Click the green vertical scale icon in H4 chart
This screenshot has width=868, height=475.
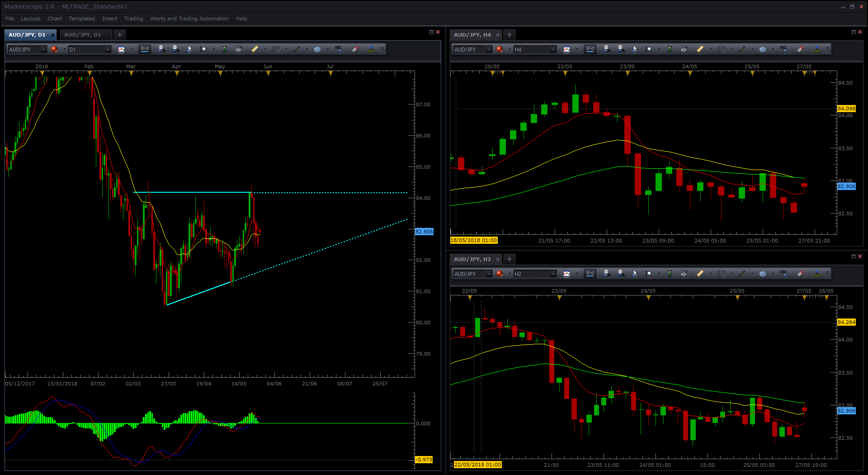coord(670,49)
